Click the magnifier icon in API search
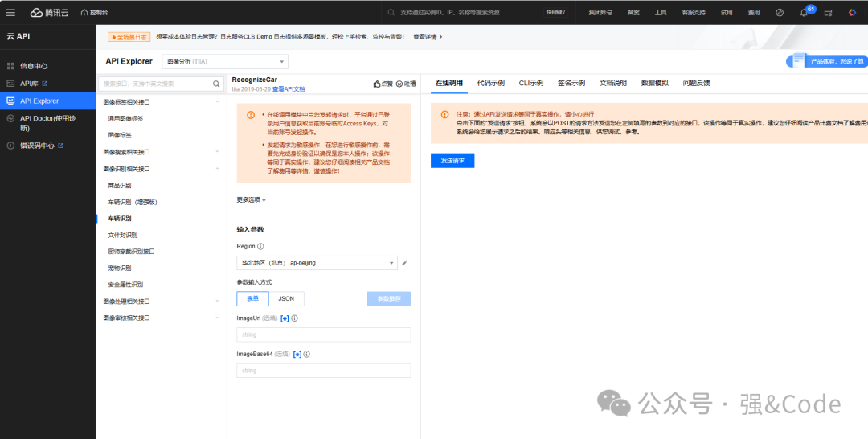868x439 pixels. [x=216, y=84]
